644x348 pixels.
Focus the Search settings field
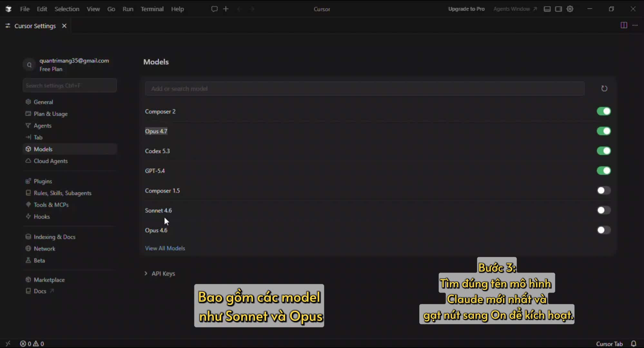70,85
